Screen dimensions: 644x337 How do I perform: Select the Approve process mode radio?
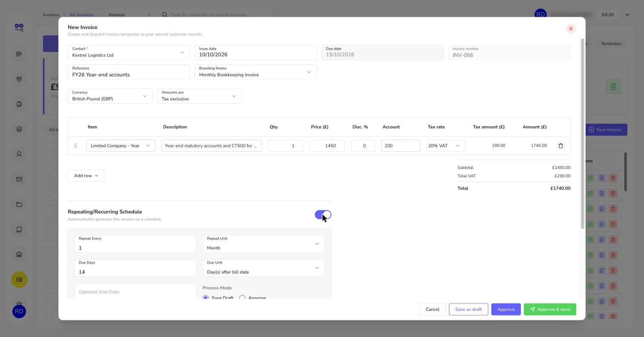pos(242,298)
